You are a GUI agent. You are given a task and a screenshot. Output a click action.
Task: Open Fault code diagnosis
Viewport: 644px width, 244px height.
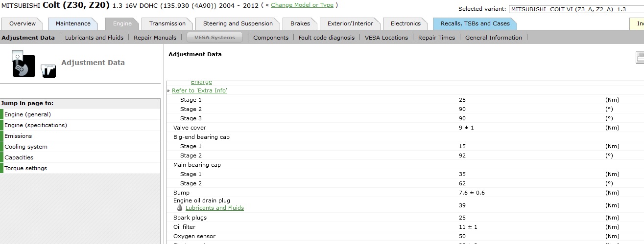point(327,38)
